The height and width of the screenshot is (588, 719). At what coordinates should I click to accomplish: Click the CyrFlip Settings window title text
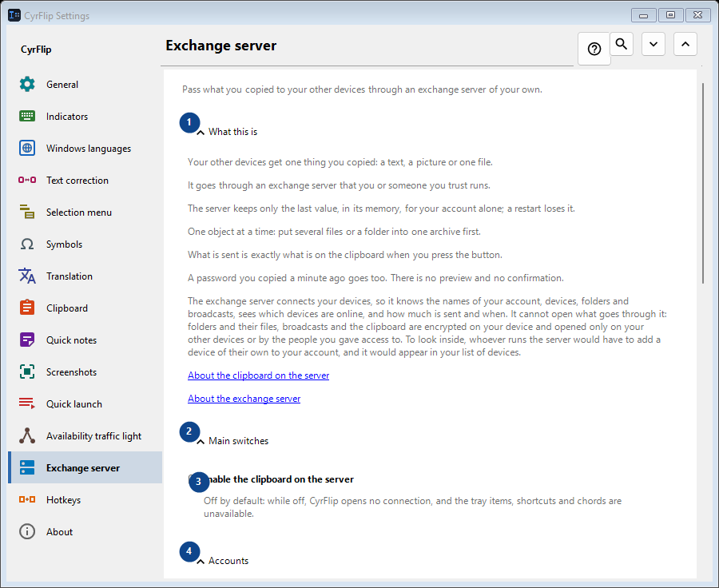(57, 16)
